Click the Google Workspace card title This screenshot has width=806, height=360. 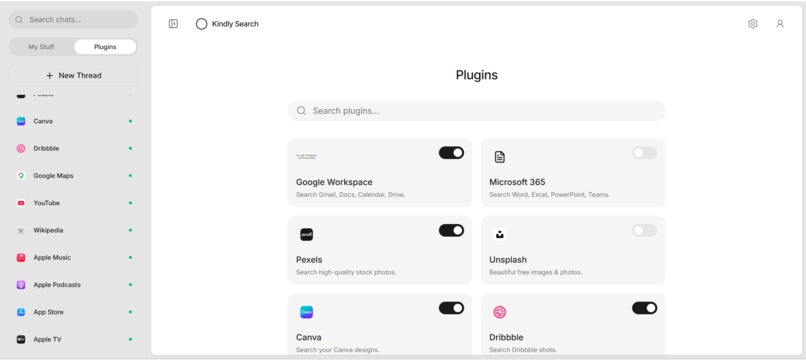(x=334, y=182)
